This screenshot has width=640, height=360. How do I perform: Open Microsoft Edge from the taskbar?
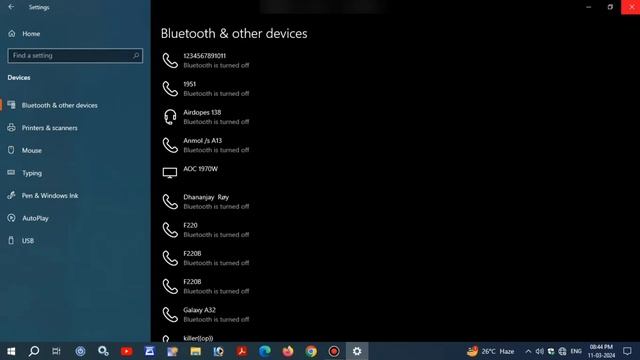264,351
